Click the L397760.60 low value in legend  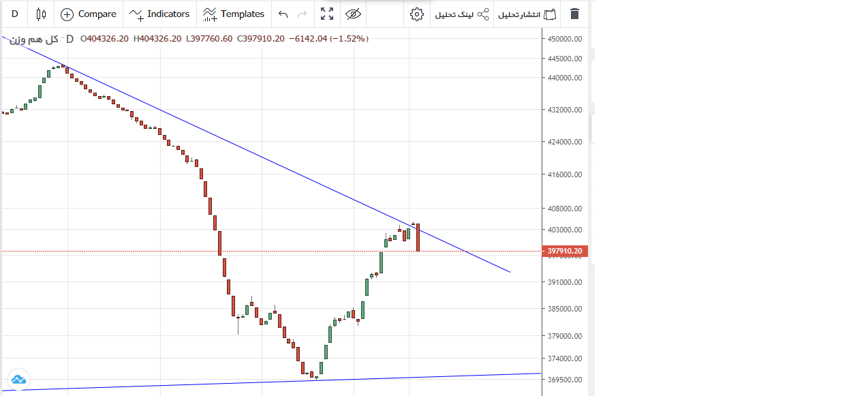209,39
